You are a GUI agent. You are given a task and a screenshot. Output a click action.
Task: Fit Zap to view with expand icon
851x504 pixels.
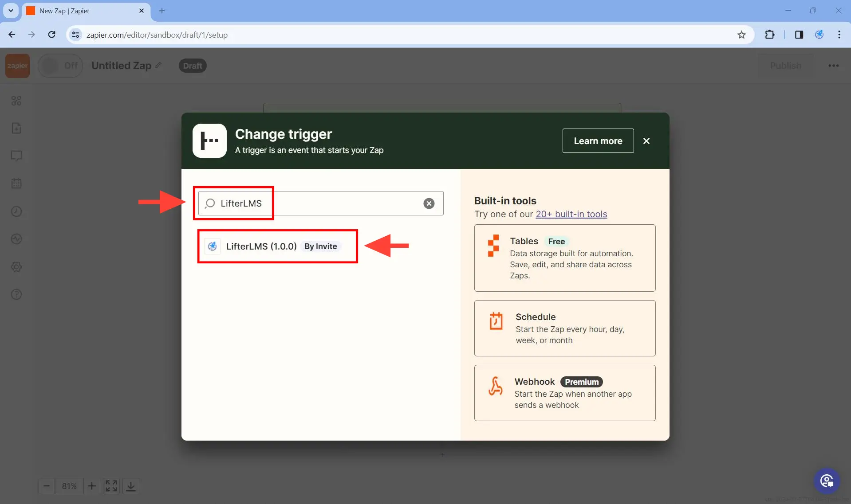[x=111, y=486]
